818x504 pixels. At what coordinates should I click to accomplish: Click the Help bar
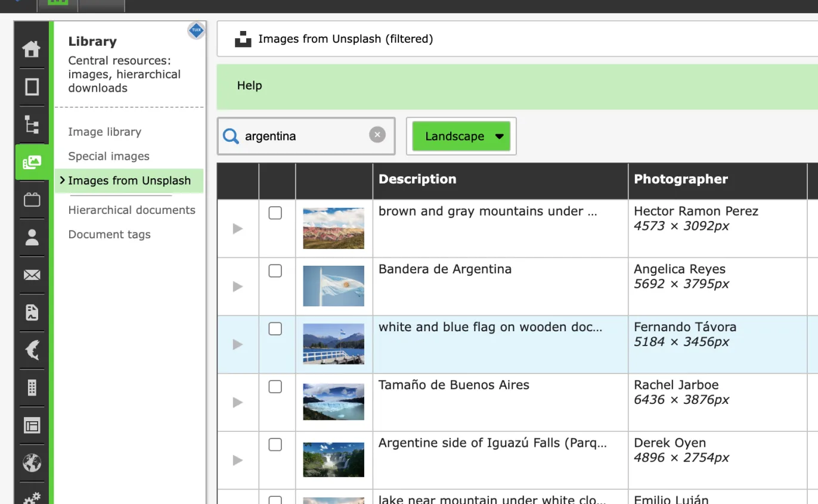click(x=518, y=86)
